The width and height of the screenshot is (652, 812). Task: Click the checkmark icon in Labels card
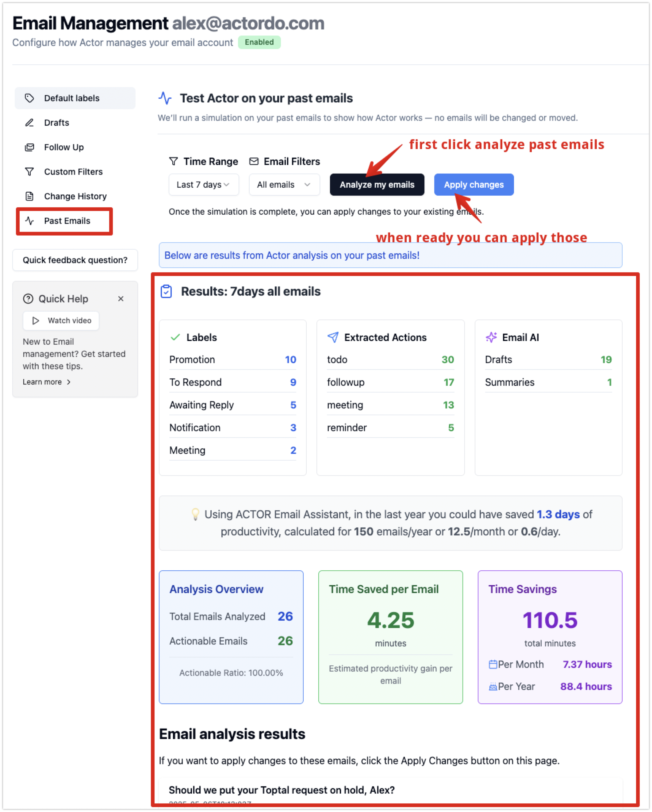pyautogui.click(x=175, y=337)
